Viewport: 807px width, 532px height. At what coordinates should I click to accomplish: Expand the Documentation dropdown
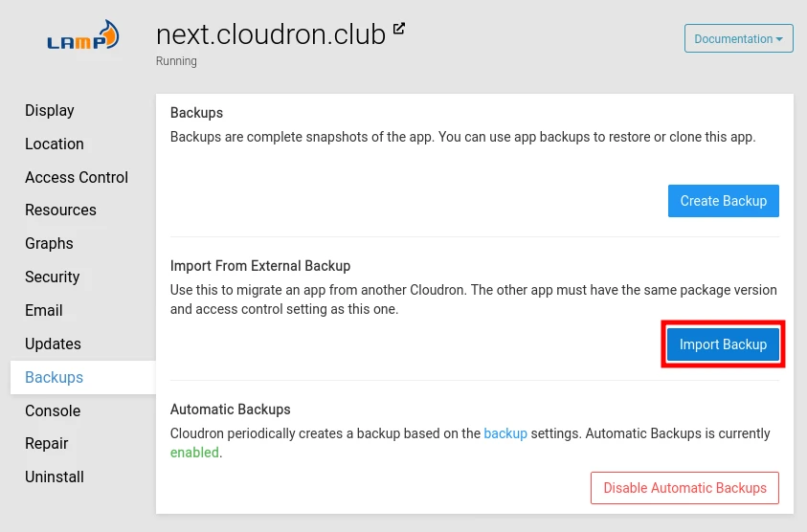(738, 39)
